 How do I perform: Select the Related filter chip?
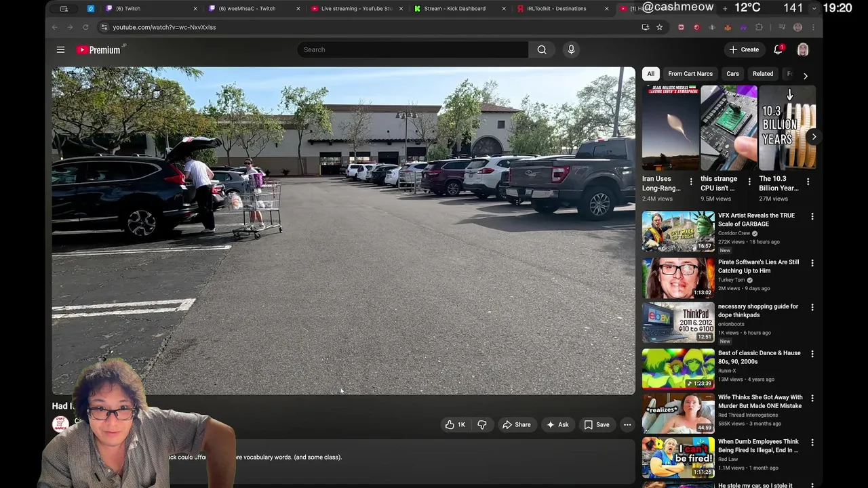[x=763, y=74]
